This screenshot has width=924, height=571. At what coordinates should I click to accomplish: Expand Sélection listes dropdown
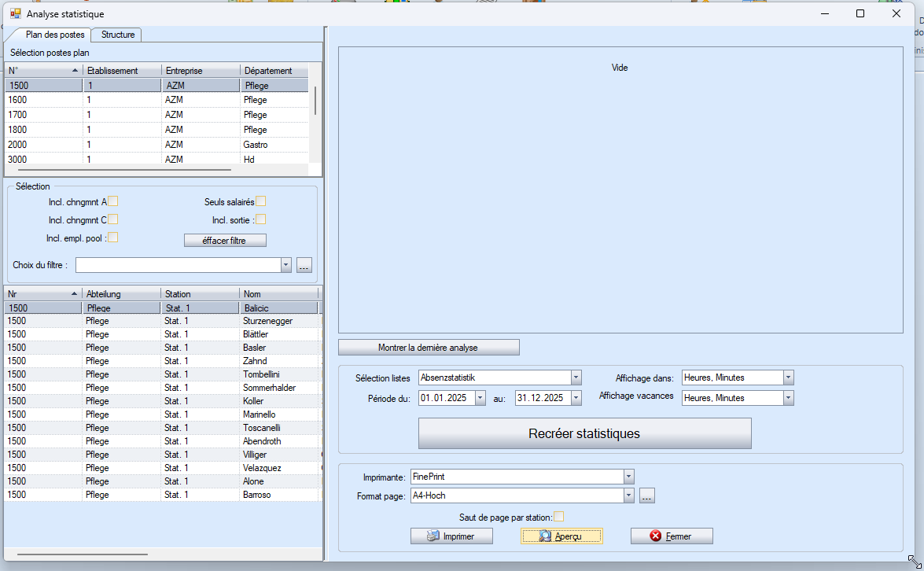point(576,378)
